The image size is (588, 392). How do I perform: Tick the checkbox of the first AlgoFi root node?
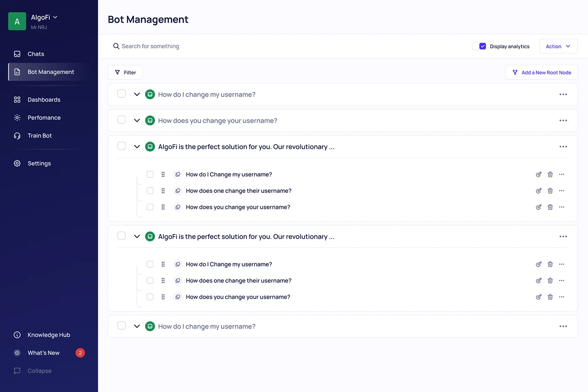[x=121, y=146]
